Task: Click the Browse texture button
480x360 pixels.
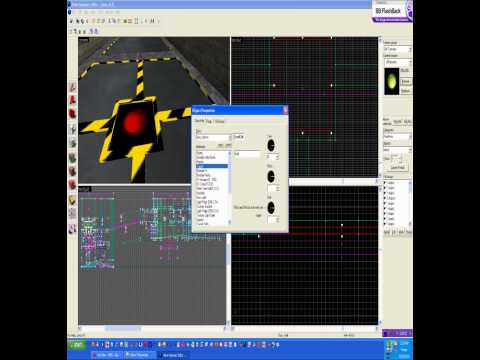Action: 405,81
